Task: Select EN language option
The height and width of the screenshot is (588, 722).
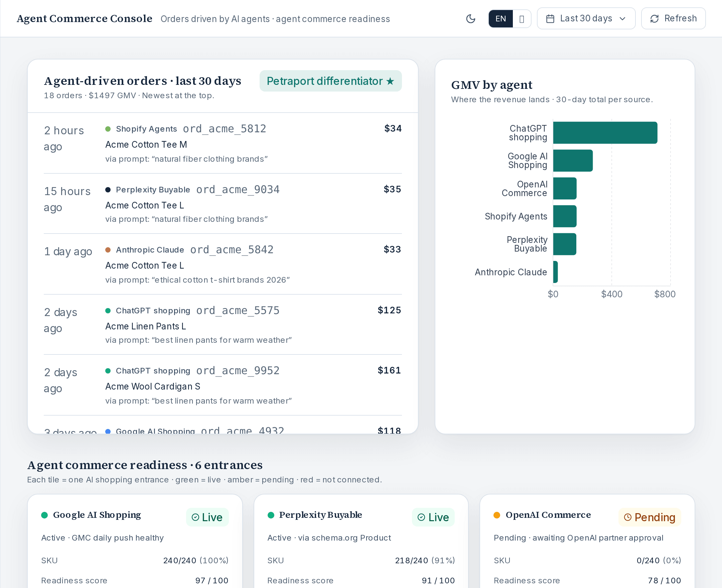Action: [500, 19]
